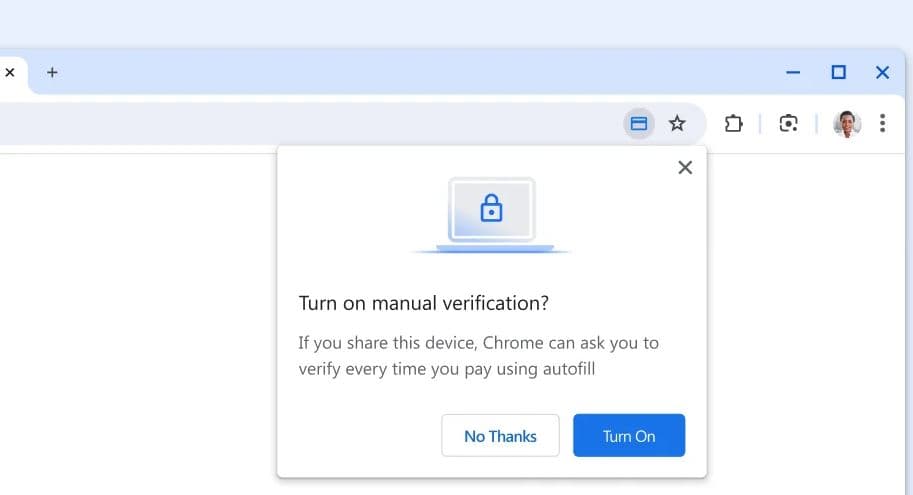Close the Chrome window
This screenshot has width=913, height=495.
pos(882,72)
